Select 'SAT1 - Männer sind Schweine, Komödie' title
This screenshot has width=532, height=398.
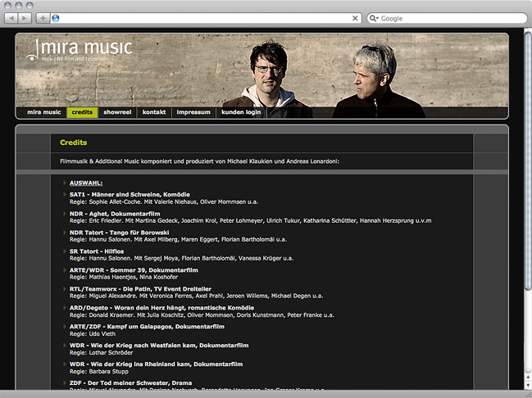pos(130,195)
